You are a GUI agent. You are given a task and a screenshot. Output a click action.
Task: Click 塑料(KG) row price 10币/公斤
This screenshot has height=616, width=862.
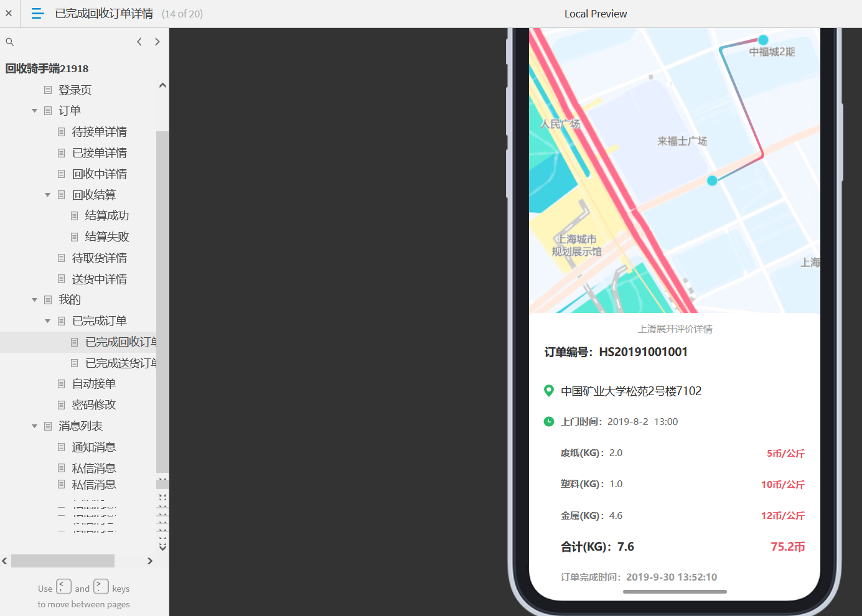(783, 485)
